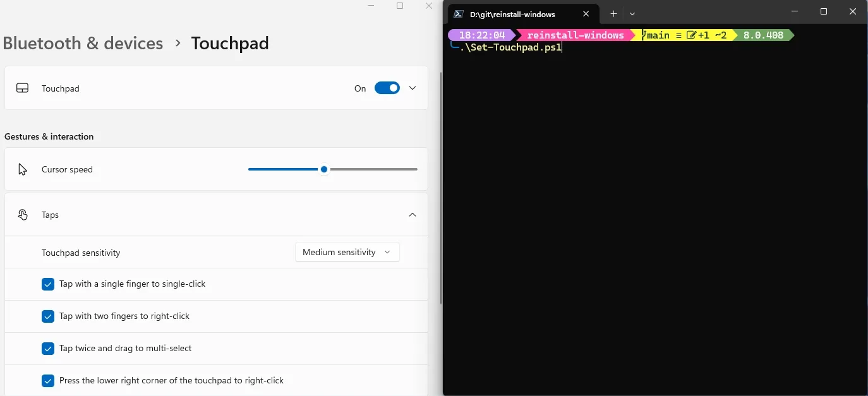
Task: Click the cursor arrow icon beside Cursor speed
Action: click(x=23, y=169)
